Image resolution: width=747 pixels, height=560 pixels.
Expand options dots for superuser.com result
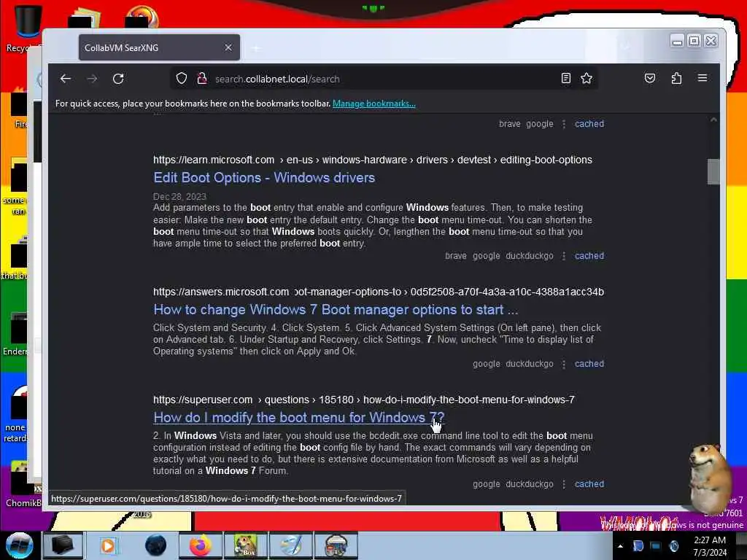tap(564, 484)
